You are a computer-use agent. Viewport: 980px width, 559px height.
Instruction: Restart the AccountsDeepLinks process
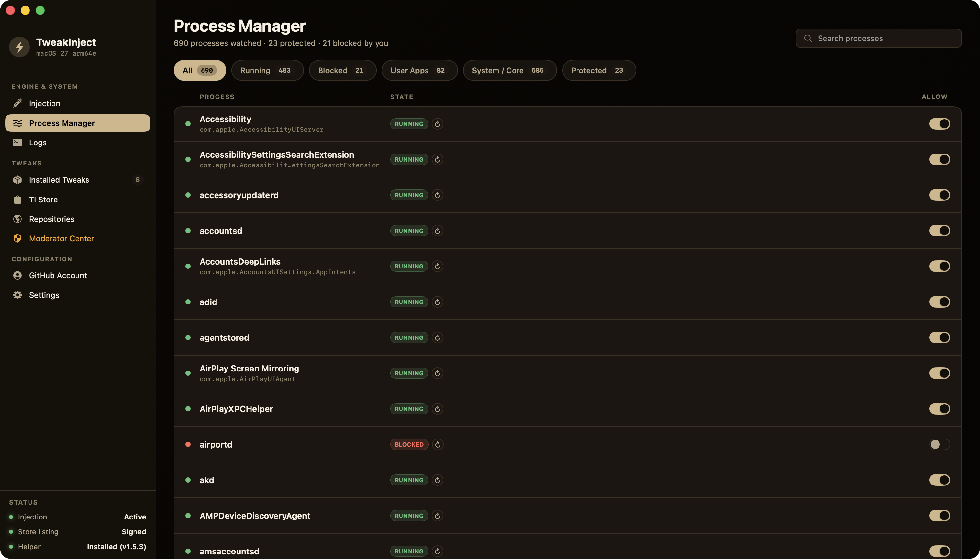coord(437,267)
